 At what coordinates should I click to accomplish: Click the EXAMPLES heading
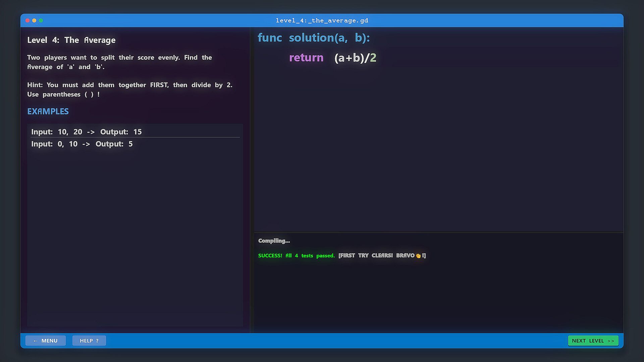48,111
